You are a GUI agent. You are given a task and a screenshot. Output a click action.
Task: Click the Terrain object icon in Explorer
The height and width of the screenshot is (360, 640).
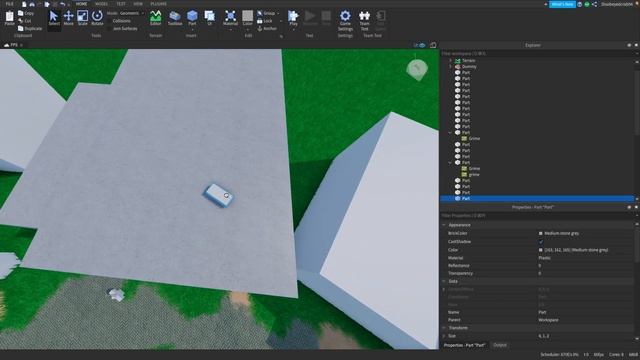coord(458,60)
